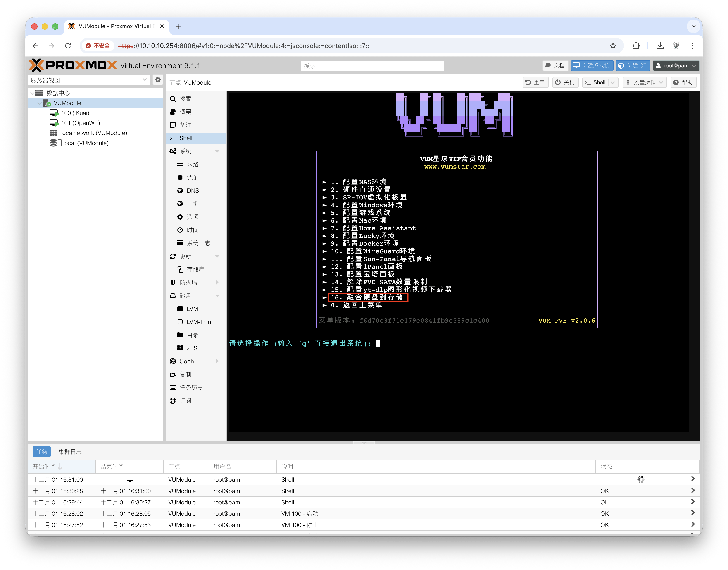Open the root@pam user menu
This screenshot has width=728, height=570.
click(676, 65)
